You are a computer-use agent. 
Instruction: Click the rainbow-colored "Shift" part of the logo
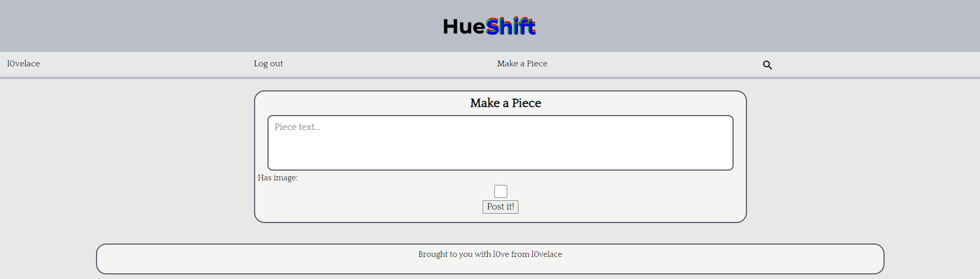pos(511,26)
